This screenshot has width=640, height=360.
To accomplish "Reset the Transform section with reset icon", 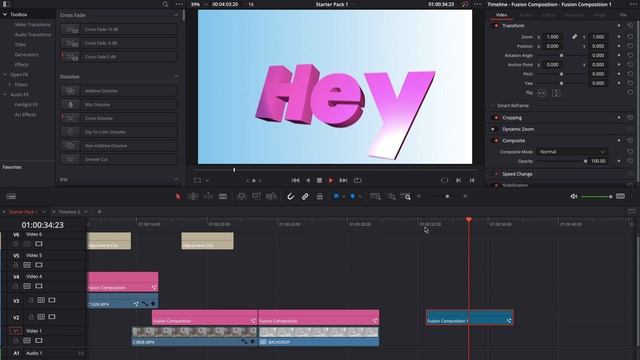I will 630,26.
